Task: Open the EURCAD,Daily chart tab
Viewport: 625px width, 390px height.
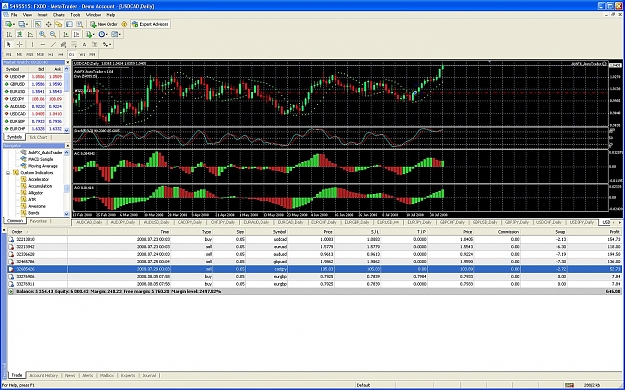Action: (291, 222)
